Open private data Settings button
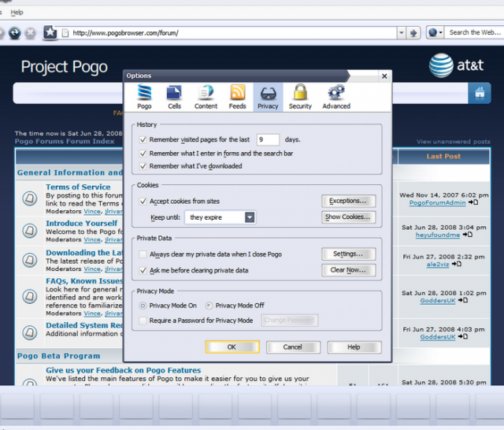Screen dimensions: 504x430 click(348, 254)
